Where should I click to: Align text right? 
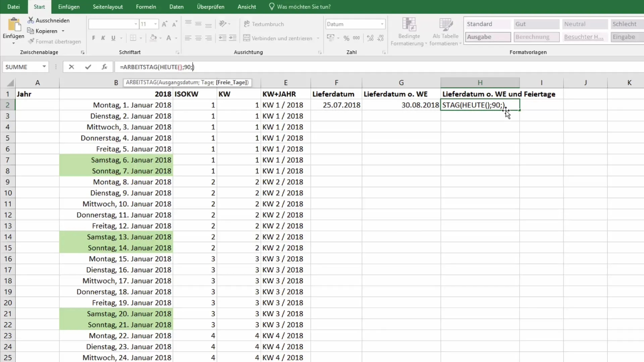(x=208, y=38)
